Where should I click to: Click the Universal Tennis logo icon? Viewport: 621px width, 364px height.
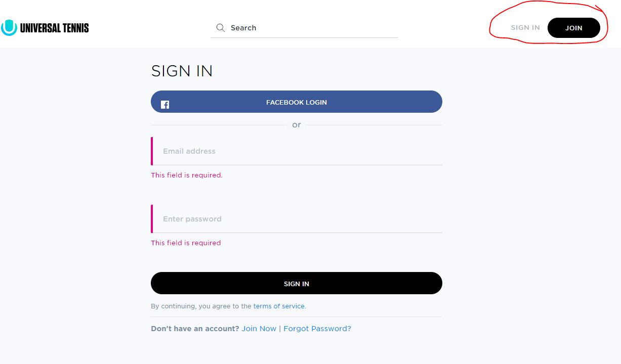point(9,28)
